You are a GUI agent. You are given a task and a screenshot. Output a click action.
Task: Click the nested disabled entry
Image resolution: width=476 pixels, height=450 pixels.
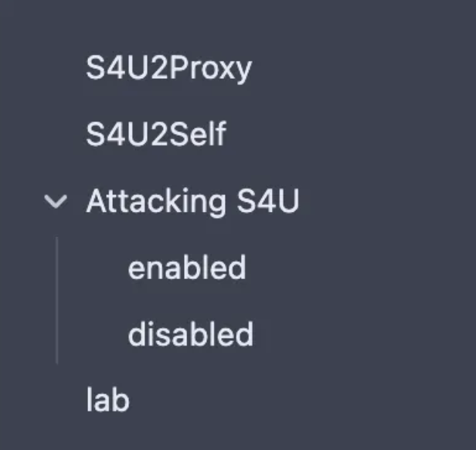click(x=190, y=335)
